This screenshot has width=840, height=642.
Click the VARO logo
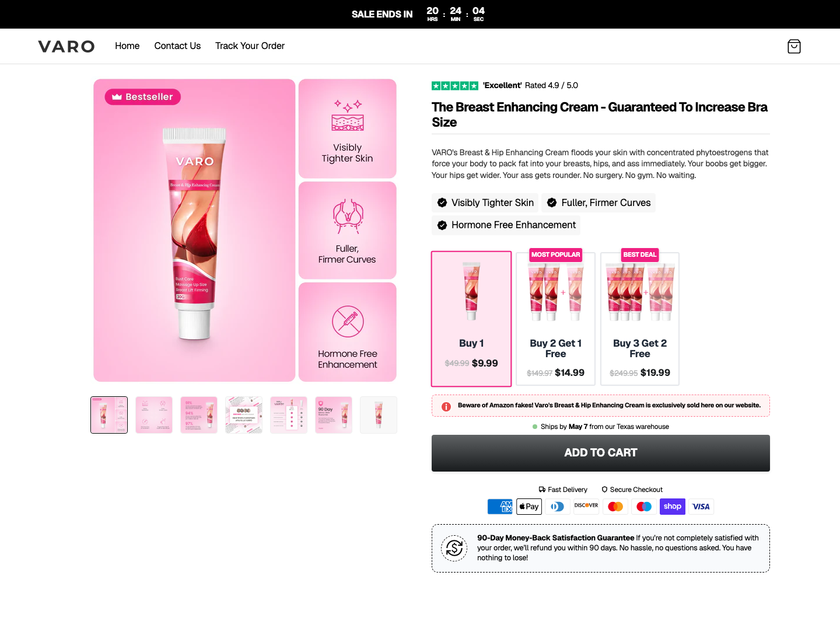(x=66, y=46)
